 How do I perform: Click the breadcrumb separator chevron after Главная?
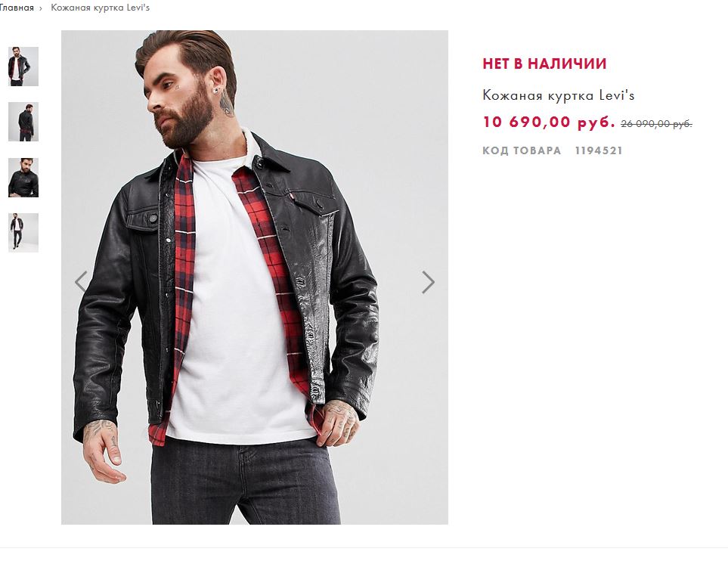(41, 8)
